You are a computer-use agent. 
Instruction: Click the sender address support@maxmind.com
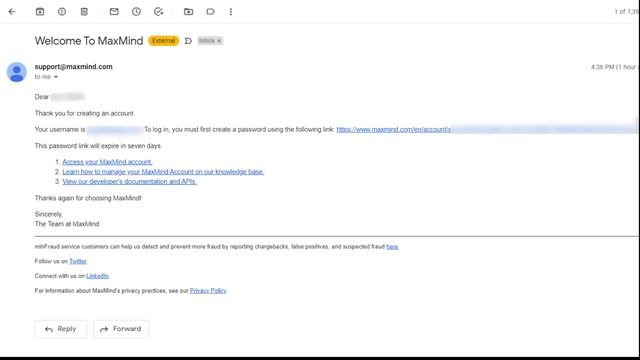point(73,67)
